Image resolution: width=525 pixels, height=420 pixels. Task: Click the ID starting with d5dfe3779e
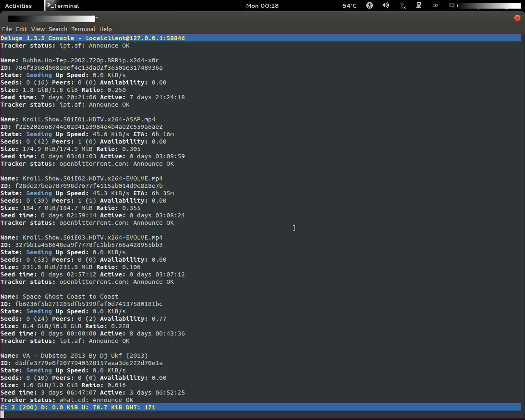[89, 363]
